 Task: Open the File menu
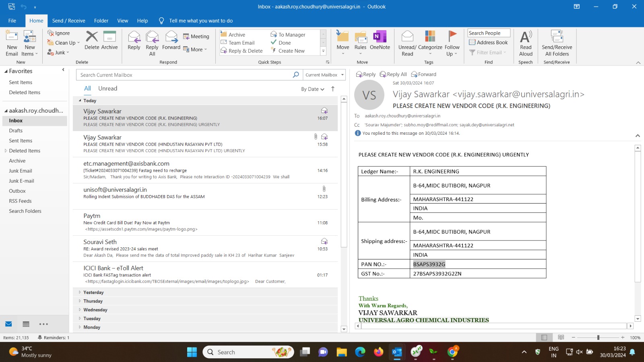pyautogui.click(x=12, y=21)
